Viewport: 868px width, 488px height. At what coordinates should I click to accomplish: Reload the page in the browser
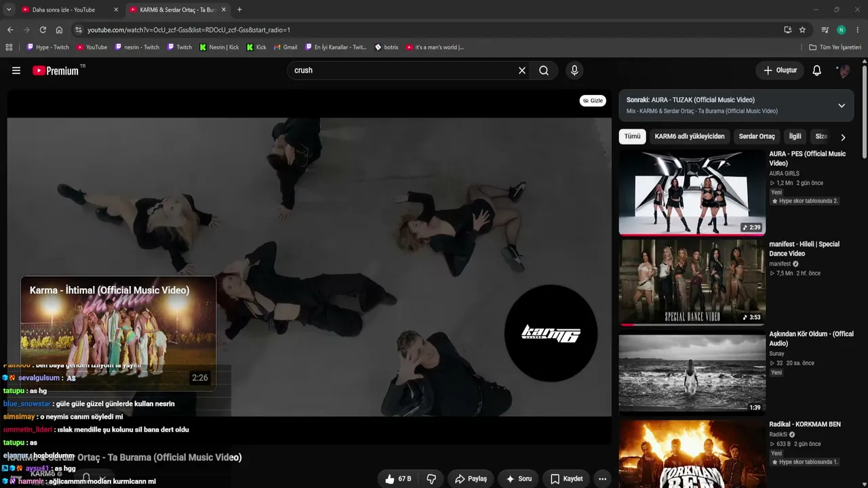pyautogui.click(x=43, y=30)
